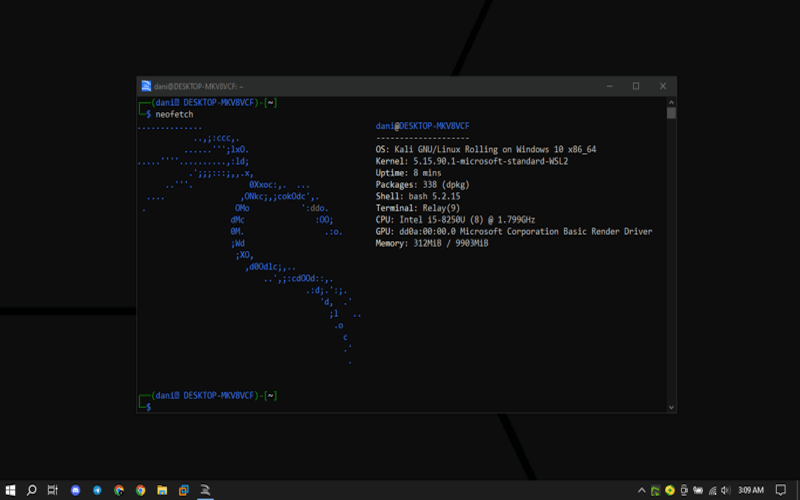The height and width of the screenshot is (500, 800).
Task: Minimize the terminal window
Action: tap(610, 86)
